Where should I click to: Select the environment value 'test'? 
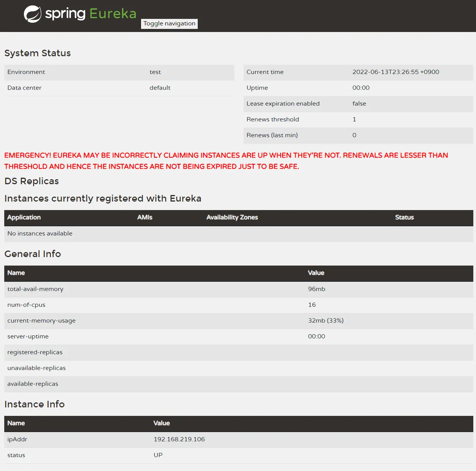click(155, 72)
